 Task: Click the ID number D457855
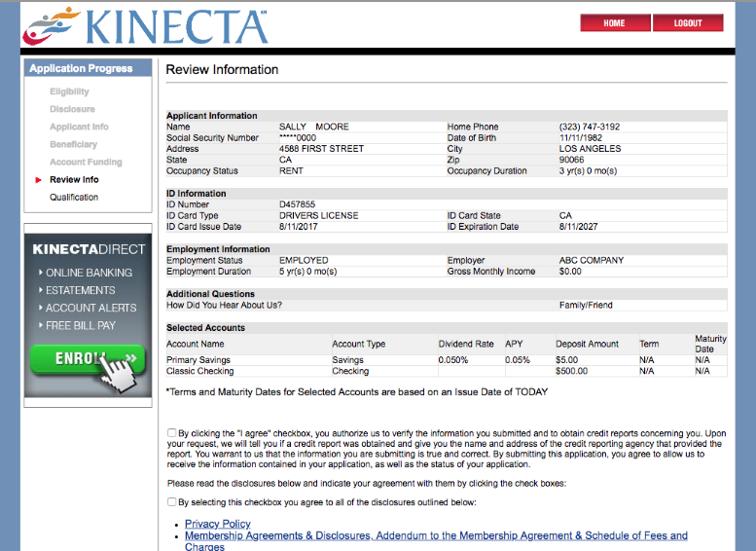coord(297,204)
